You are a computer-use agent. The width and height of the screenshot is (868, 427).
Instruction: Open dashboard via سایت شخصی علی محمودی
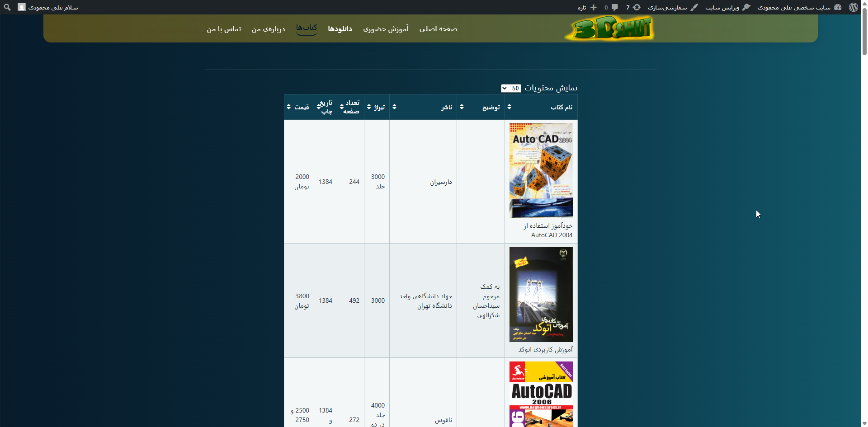pos(799,7)
